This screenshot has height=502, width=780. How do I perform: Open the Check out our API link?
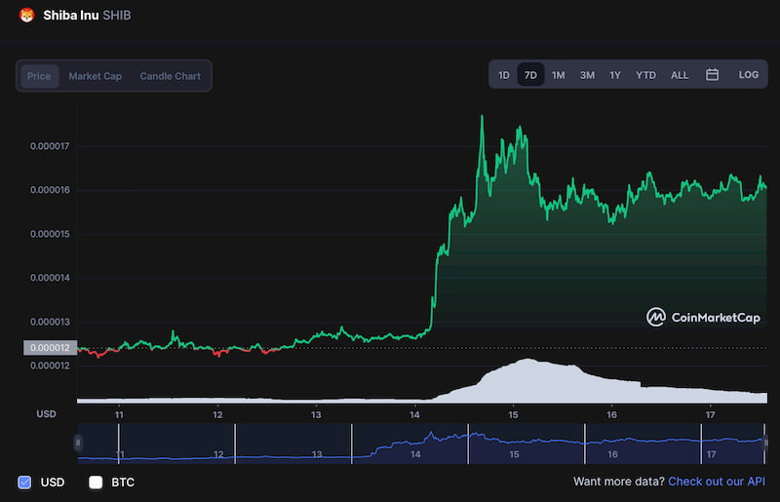[x=716, y=482]
